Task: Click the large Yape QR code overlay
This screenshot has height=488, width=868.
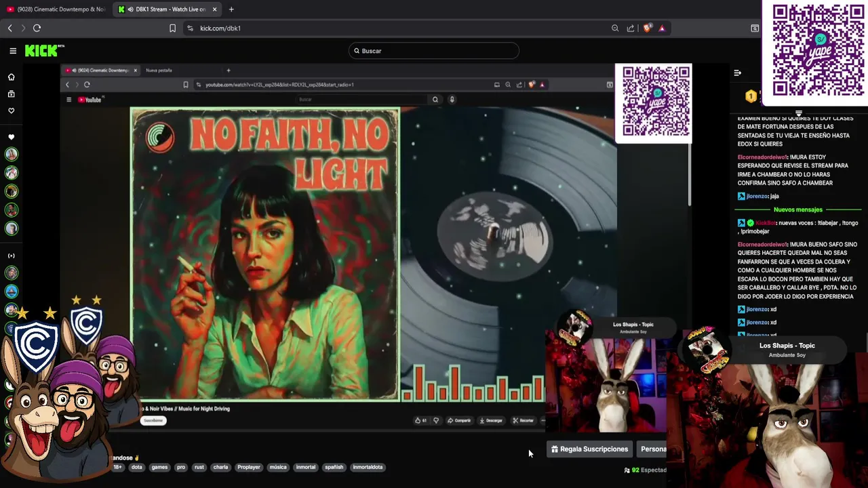Action: click(x=817, y=51)
